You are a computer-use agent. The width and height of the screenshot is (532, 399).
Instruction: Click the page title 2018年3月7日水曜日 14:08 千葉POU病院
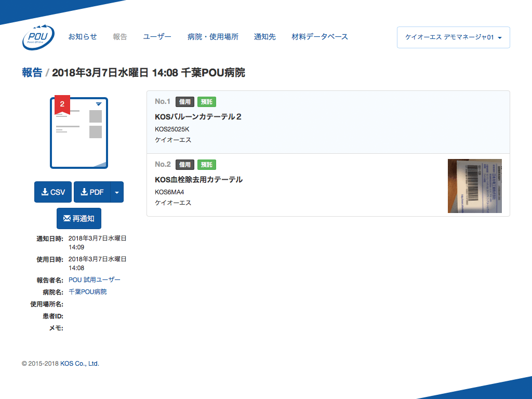148,73
